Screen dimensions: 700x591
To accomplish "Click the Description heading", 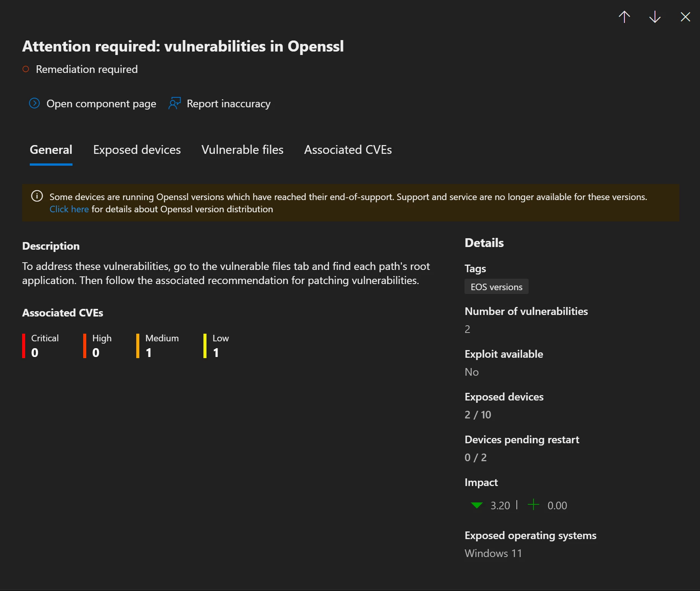I will pos(51,246).
